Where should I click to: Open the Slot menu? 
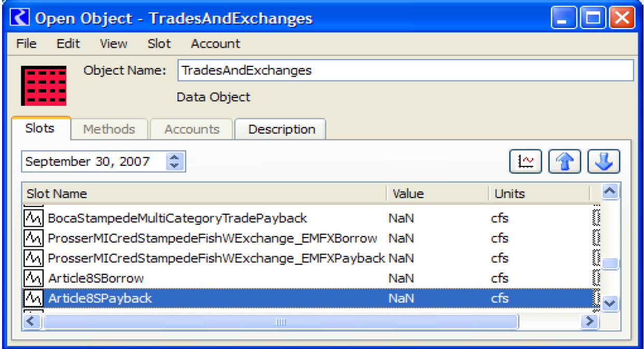159,44
